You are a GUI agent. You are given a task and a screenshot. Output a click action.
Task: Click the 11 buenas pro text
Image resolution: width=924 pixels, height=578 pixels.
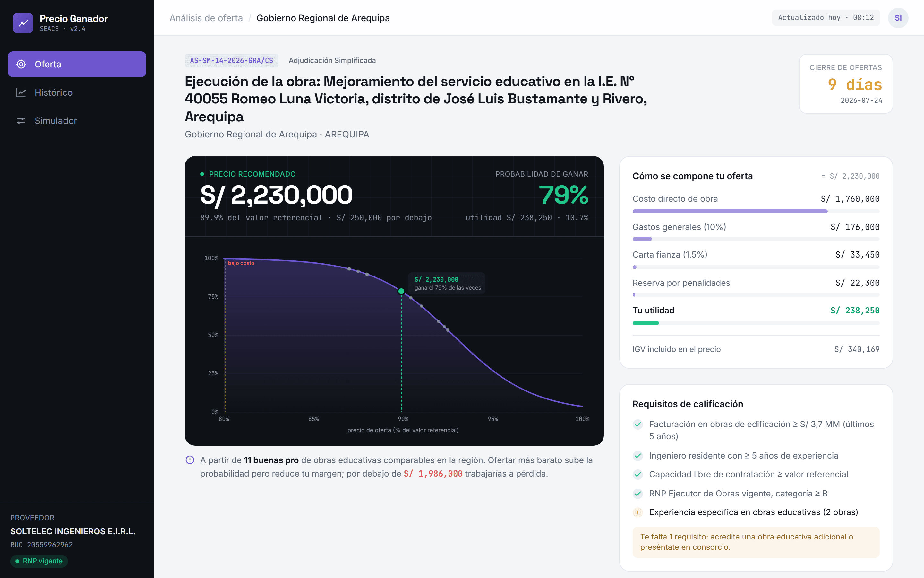(x=271, y=460)
